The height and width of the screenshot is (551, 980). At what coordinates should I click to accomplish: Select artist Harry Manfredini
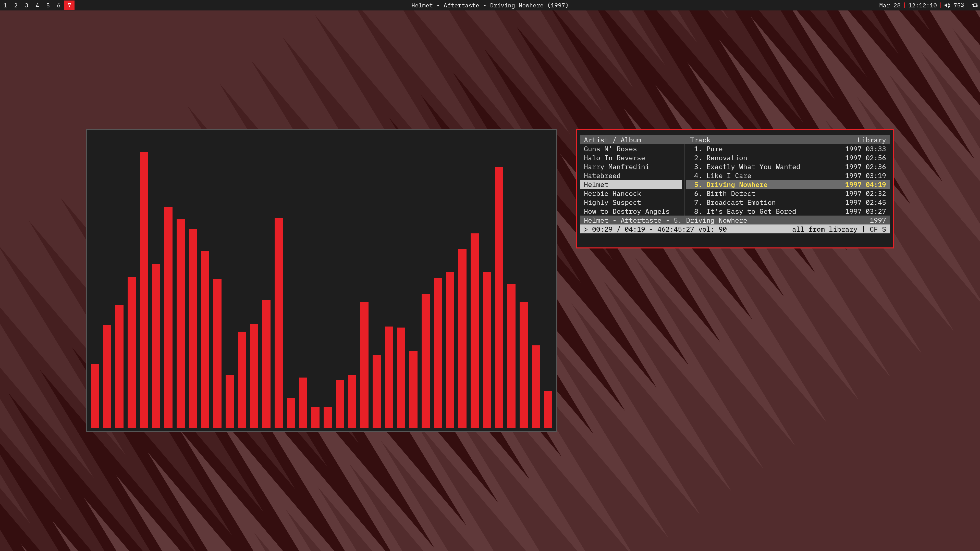[x=631, y=167]
